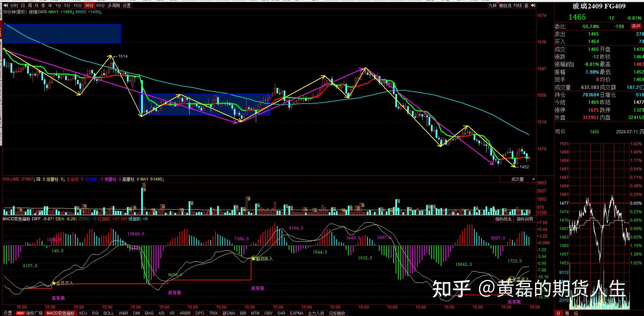Image resolution: width=644 pixels, height=316 pixels.
Task: Click the 金叉买入 star marker in MACD panel
Action: pos(53,283)
